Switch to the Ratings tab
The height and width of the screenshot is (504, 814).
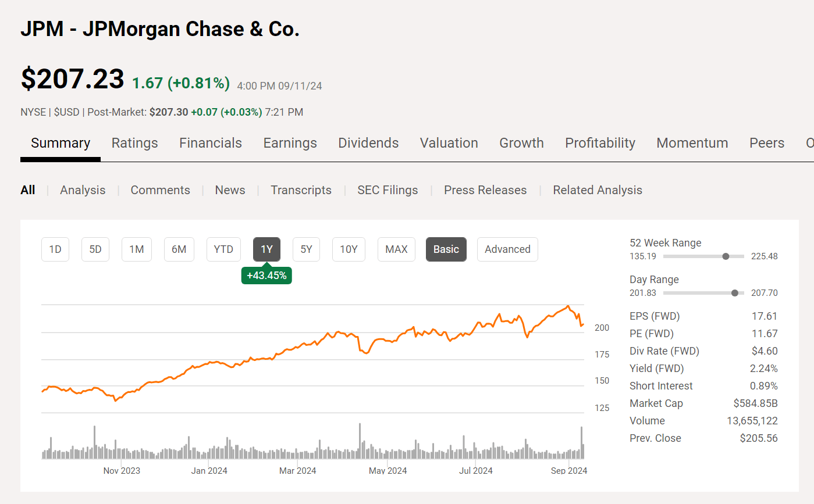pyautogui.click(x=134, y=143)
